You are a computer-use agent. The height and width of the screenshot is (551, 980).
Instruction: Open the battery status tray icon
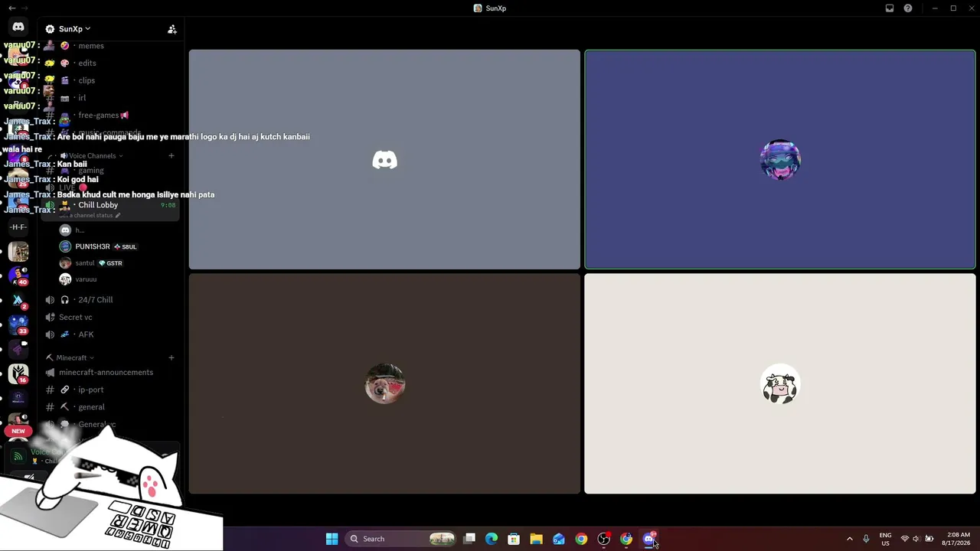point(929,539)
